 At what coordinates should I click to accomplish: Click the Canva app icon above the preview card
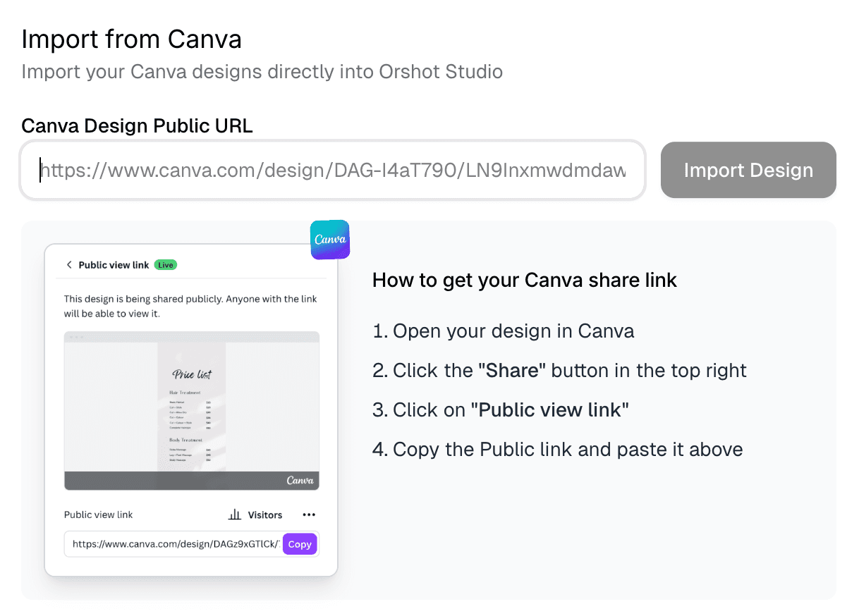[329, 240]
